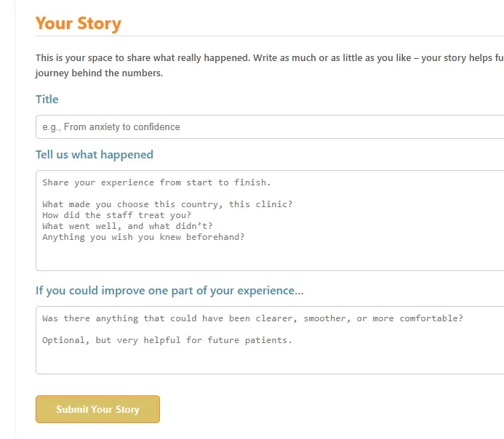Viewport: 504px width, 439px height.
Task: Click placeholder 'What went well, and what didn't?'
Action: 127,226
